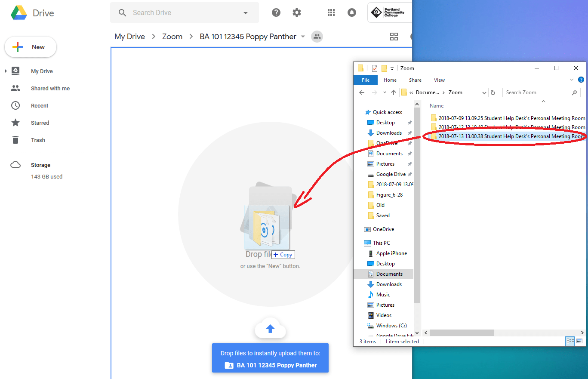Click the magnifier in the Search Zoom box
588x379 pixels.
574,92
